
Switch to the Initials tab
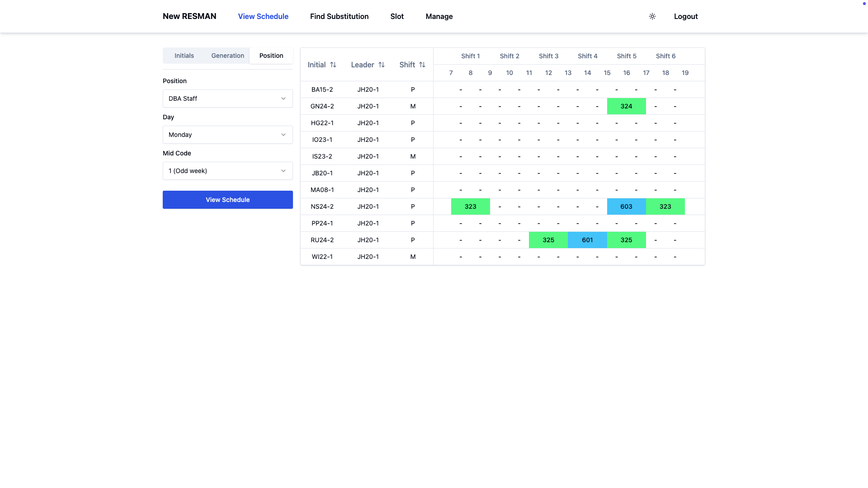[x=184, y=56]
